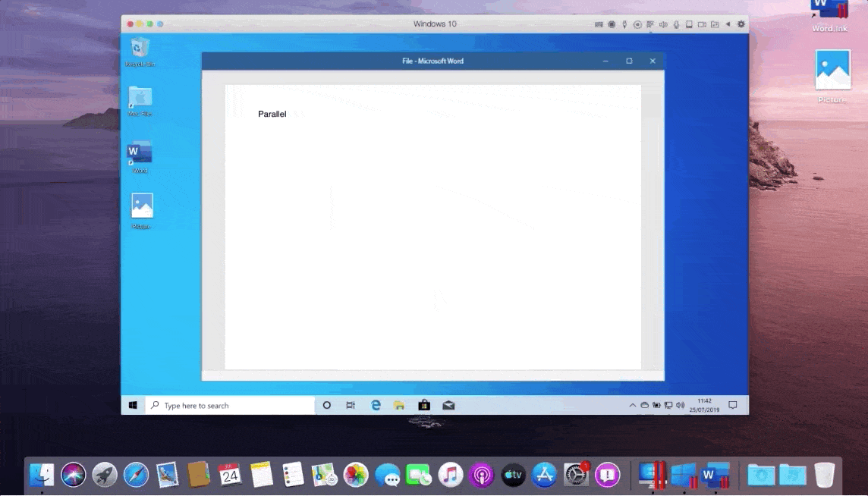This screenshot has height=496, width=868.
Task: Launch Microsoft Edge from the taskbar
Action: click(376, 405)
